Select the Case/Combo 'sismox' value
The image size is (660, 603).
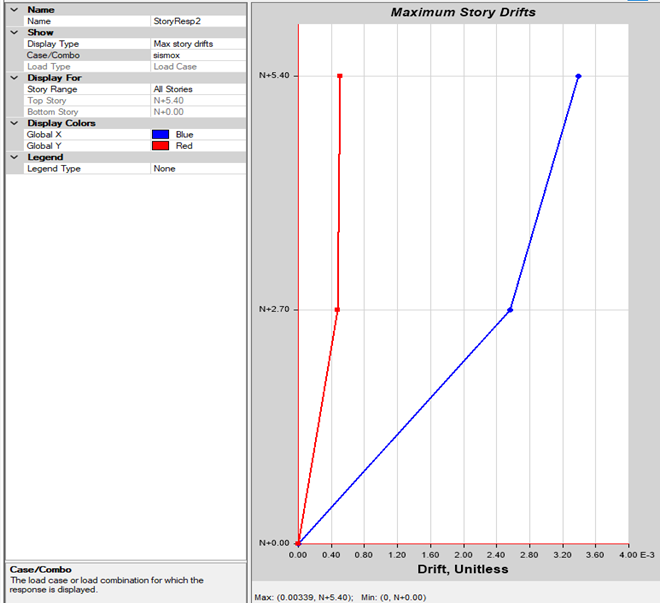(x=197, y=55)
